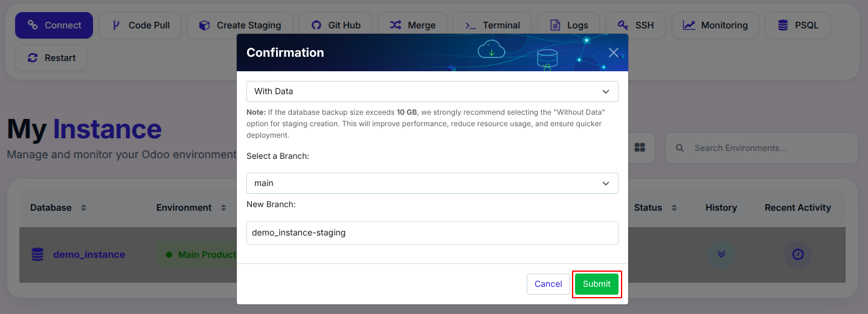Close the Confirmation dialog
The width and height of the screenshot is (868, 314).
pyautogui.click(x=614, y=53)
